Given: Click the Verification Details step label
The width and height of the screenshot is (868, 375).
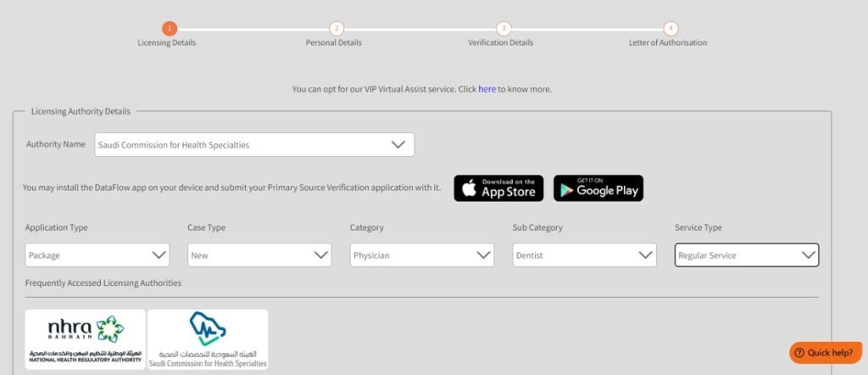Looking at the screenshot, I should click(501, 42).
